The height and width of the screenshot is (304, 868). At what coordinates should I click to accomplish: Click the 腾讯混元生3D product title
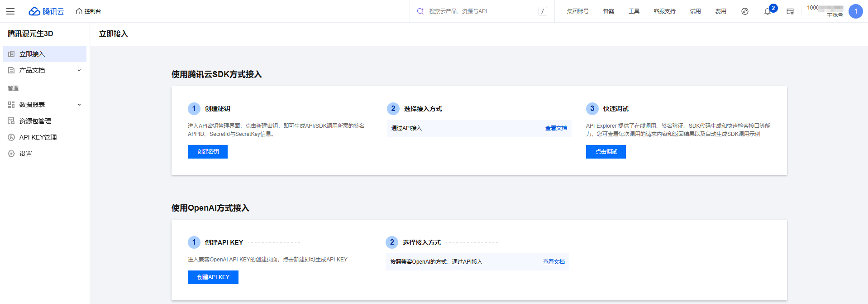click(x=30, y=34)
